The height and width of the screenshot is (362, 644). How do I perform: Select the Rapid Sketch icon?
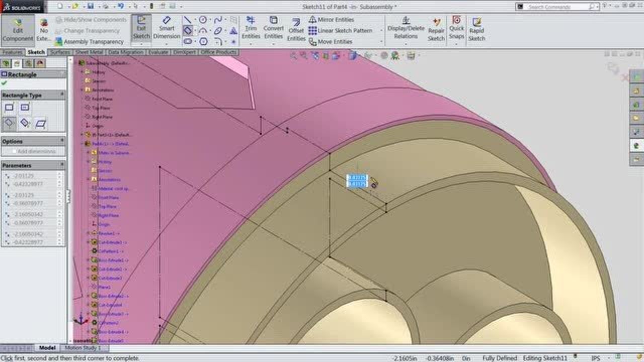tap(477, 28)
